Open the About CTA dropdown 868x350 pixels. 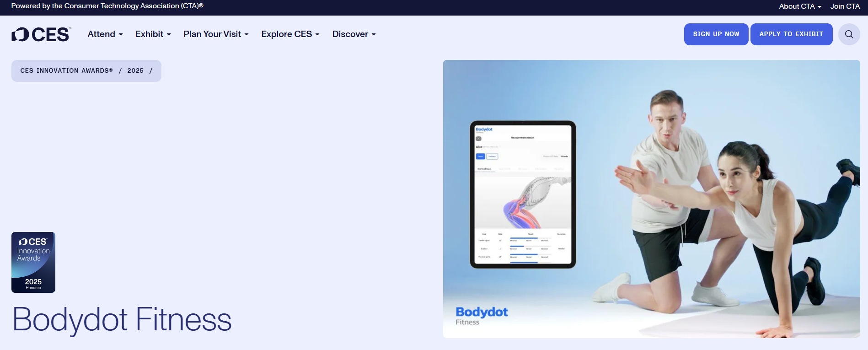pyautogui.click(x=800, y=6)
